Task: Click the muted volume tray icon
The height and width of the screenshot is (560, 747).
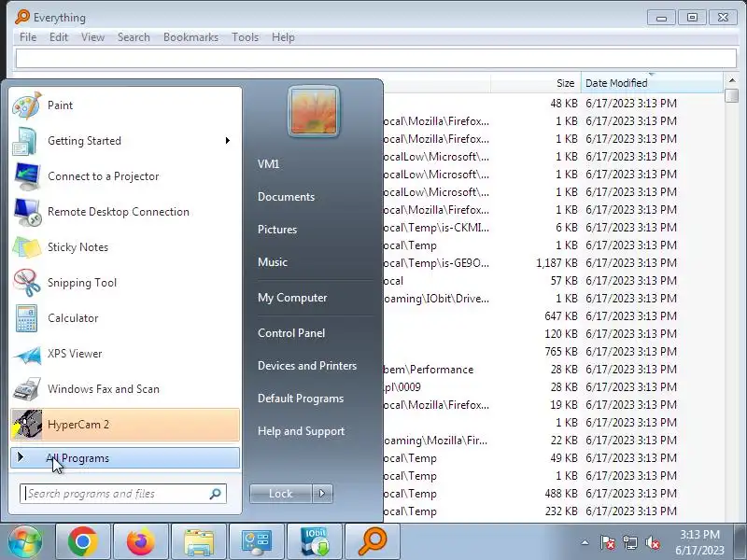Action: pos(652,542)
